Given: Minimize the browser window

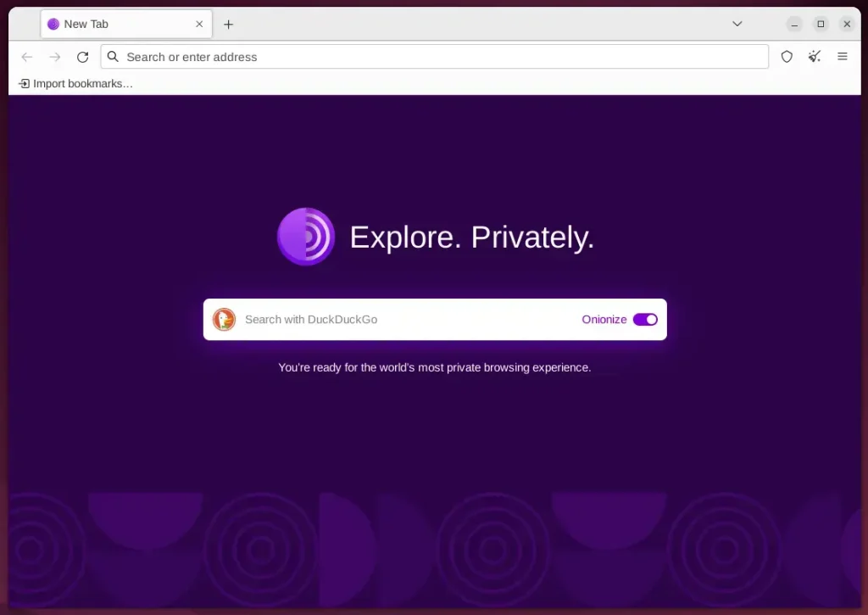Looking at the screenshot, I should click(794, 25).
